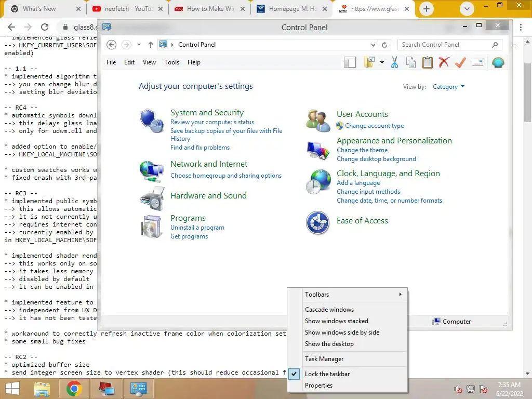Launch Task Manager from context menu
Viewport: 532px width, 399px height.
tap(348, 359)
